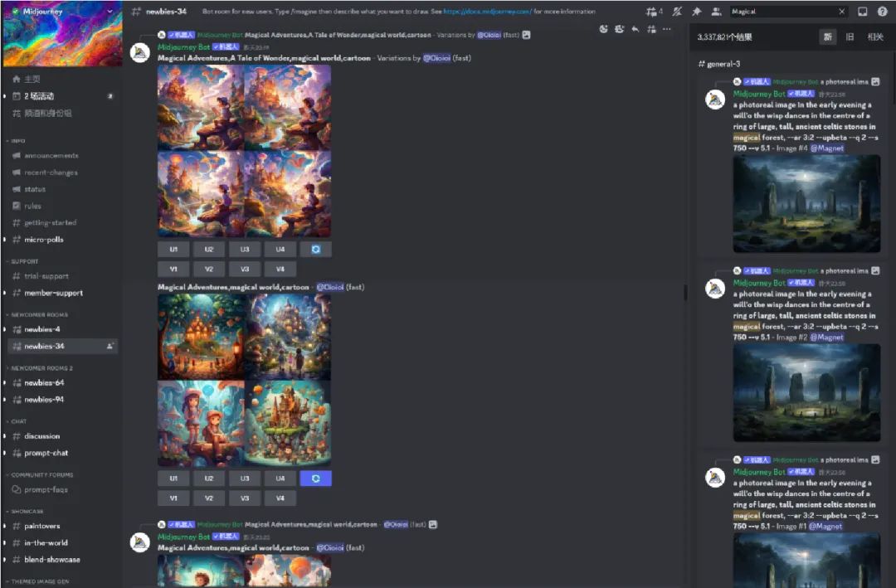Screen dimensions: 896x588
Task: Clear the Magical search with X
Action: point(842,12)
